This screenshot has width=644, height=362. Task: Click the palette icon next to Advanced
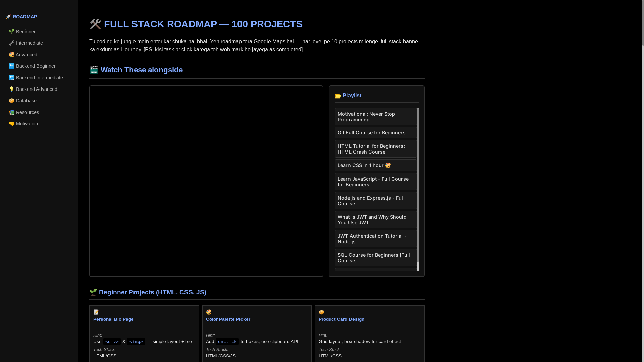[x=12, y=55]
